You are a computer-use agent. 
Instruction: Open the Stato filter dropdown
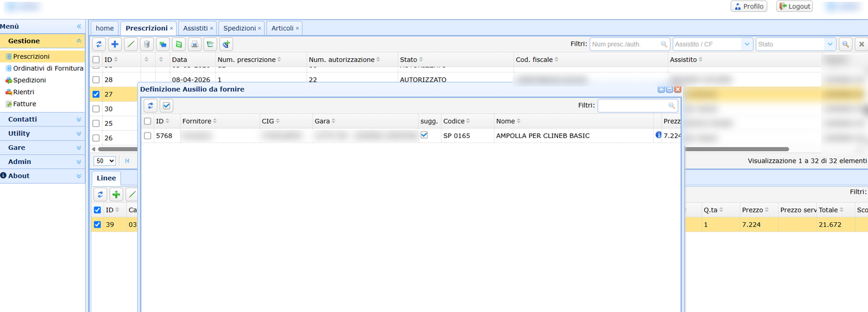830,44
